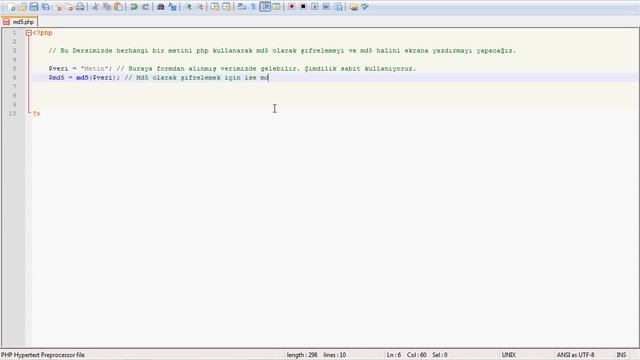Screen dimensions: 640x360
Task: Start macro recording with the red dot
Action: (291, 7)
